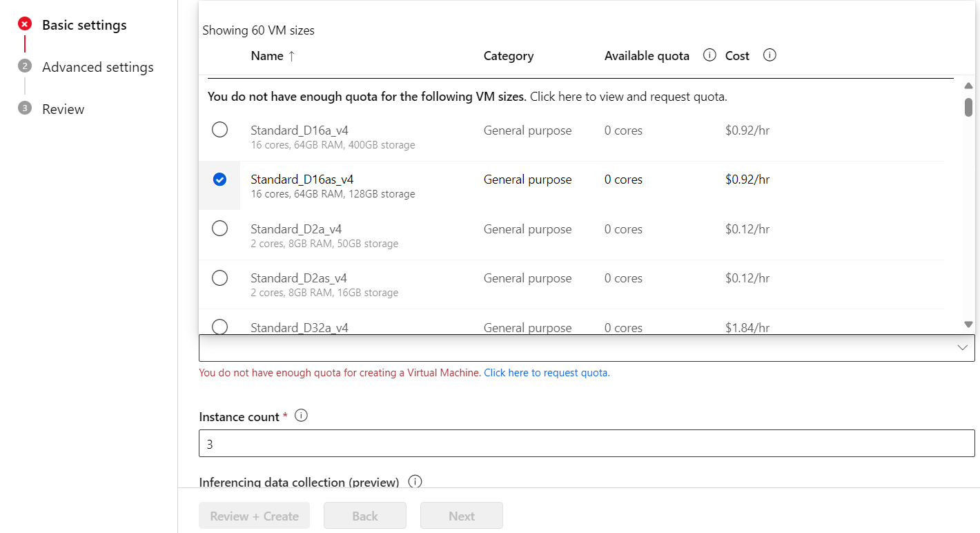Screen dimensions: 980x533
Task: Select the Standard_D16a_v4 VM size
Action: point(219,129)
